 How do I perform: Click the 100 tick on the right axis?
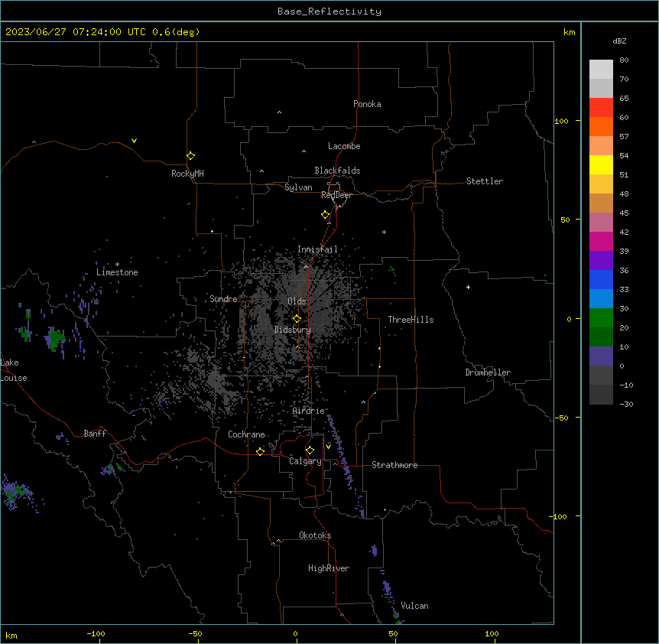[x=561, y=121]
